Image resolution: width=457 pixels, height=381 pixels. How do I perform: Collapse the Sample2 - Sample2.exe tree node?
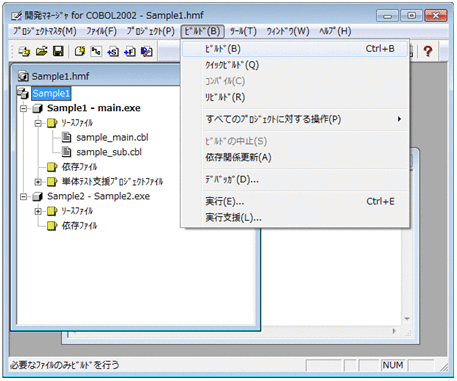(23, 196)
